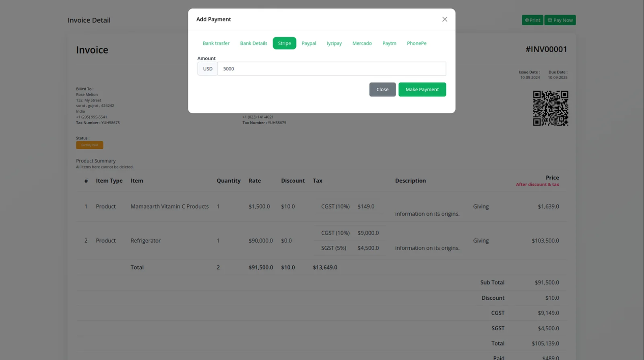Click the Partially Paid status badge
This screenshot has height=360, width=644.
pyautogui.click(x=90, y=145)
